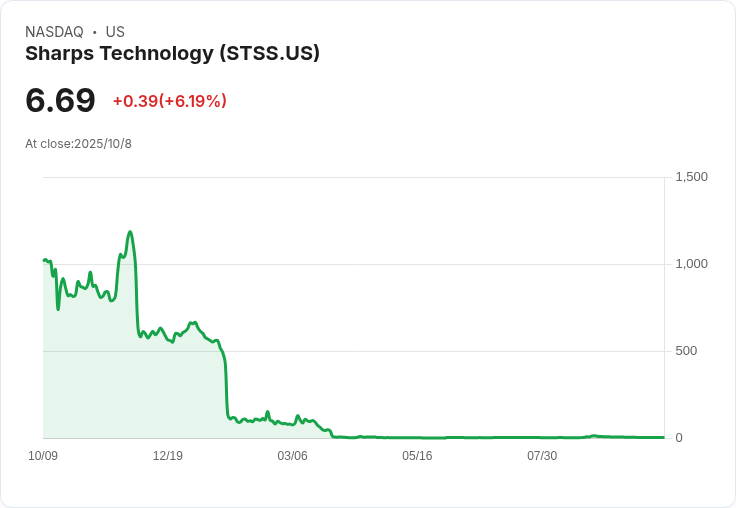Select the 500 y-axis value label
This screenshot has height=508, width=736.
pos(686,351)
